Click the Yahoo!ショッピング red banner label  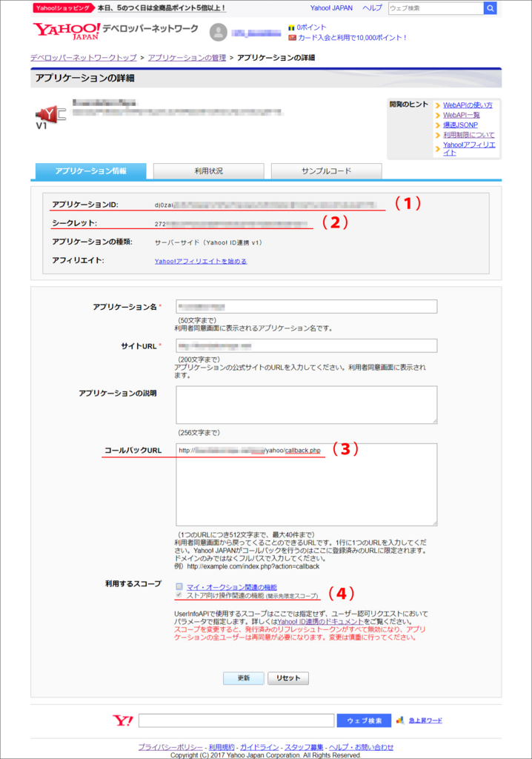click(x=62, y=8)
